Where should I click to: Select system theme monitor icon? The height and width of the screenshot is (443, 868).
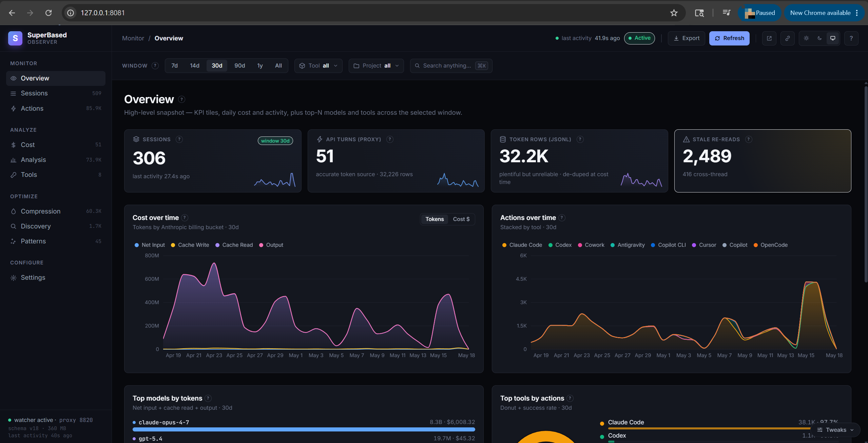point(833,38)
